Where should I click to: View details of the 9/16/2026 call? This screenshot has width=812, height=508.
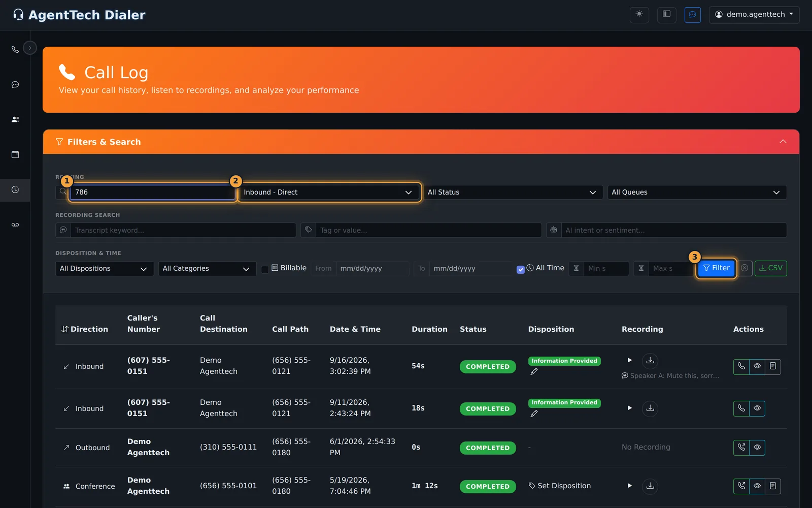(x=757, y=366)
